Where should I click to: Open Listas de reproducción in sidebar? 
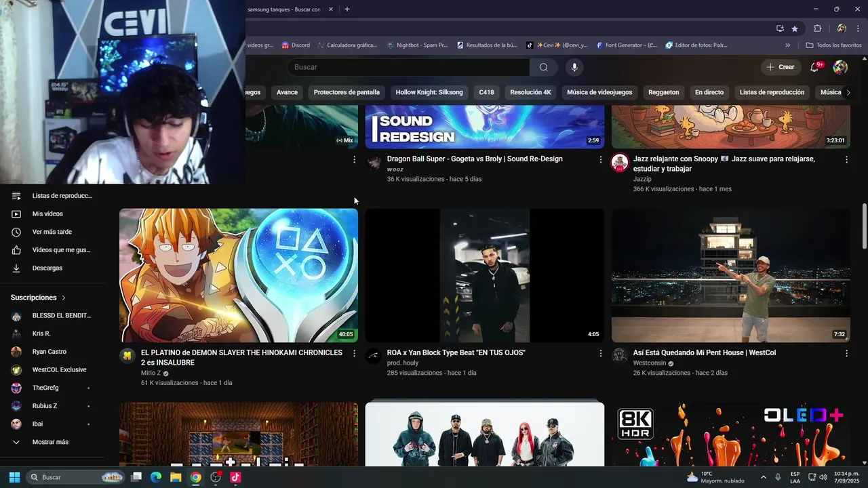[x=52, y=196]
